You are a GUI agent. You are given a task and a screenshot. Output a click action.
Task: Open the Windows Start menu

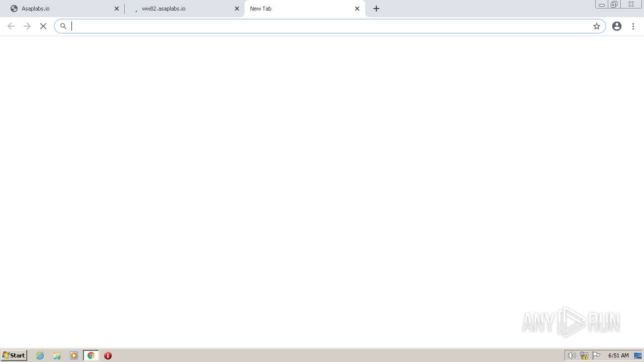coord(14,355)
